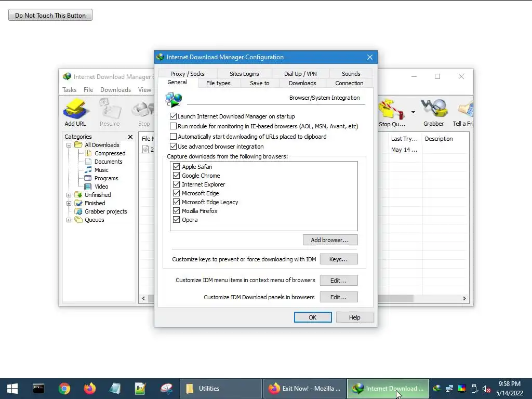Viewport: 532px width, 399px height.
Task: Confirm settings with the OK button
Action: pyautogui.click(x=312, y=317)
